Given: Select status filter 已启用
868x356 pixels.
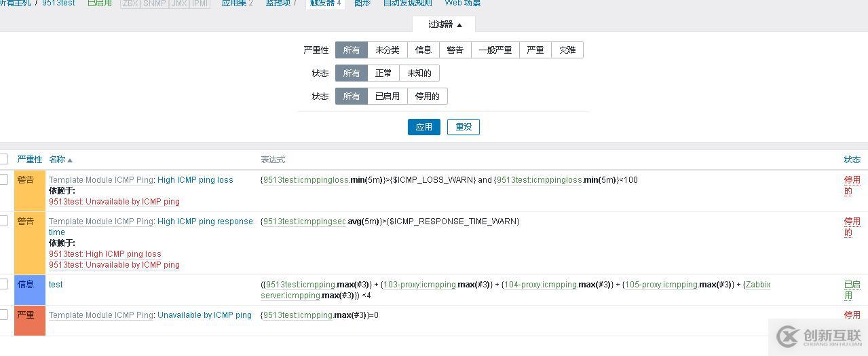Looking at the screenshot, I should point(388,96).
